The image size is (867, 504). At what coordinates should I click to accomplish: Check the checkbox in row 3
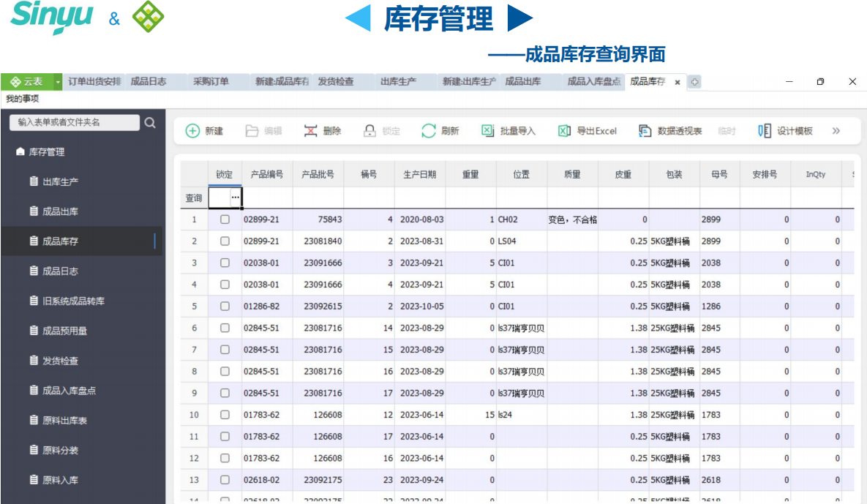225,263
